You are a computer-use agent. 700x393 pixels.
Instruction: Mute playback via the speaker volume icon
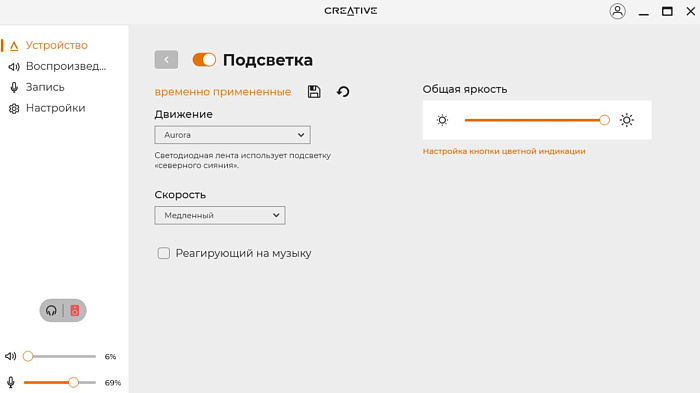(x=10, y=356)
